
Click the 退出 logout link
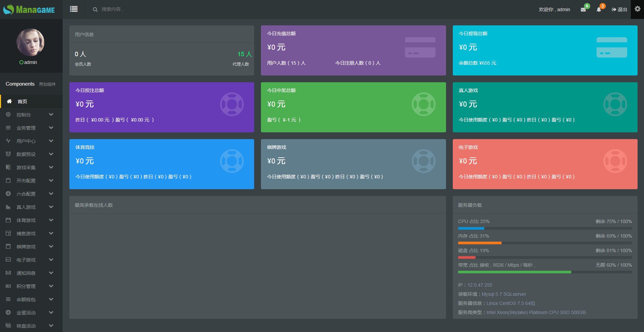coord(619,9)
